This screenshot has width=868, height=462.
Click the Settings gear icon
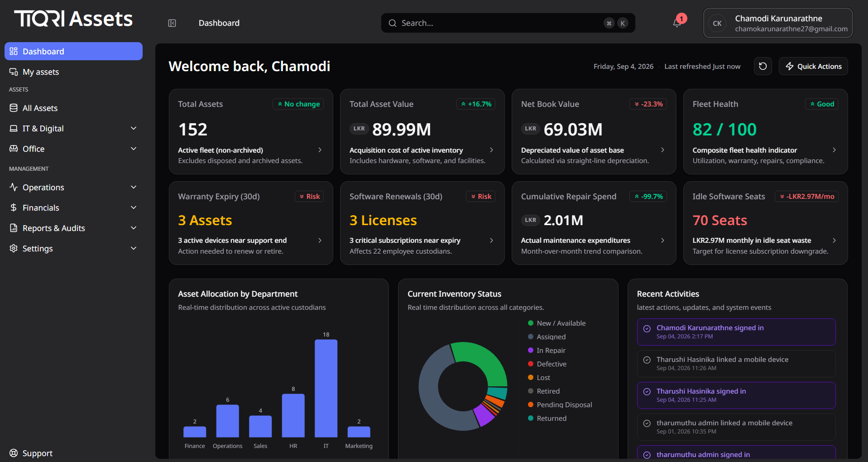pos(14,248)
